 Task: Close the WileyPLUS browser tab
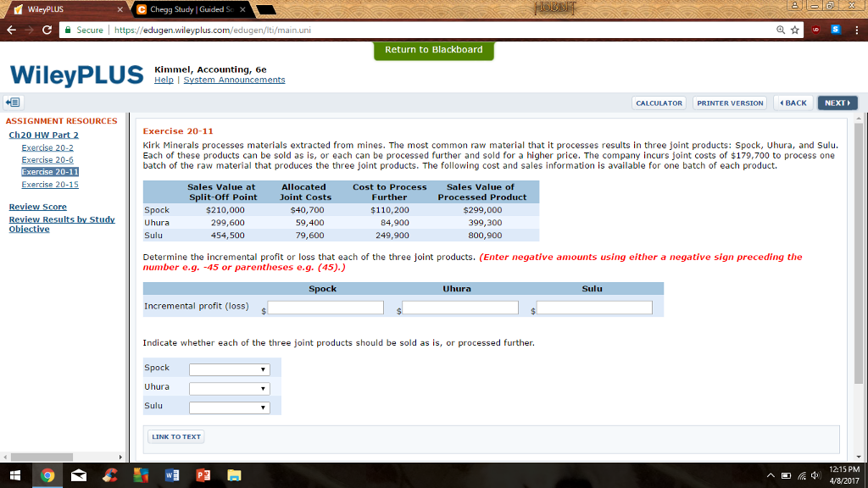click(120, 9)
